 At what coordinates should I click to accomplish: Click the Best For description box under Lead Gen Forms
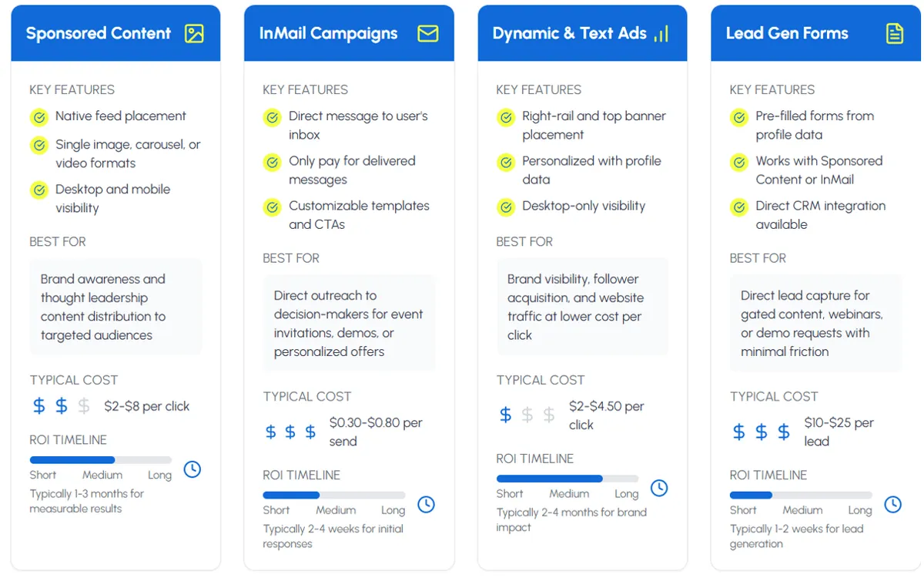pos(815,324)
